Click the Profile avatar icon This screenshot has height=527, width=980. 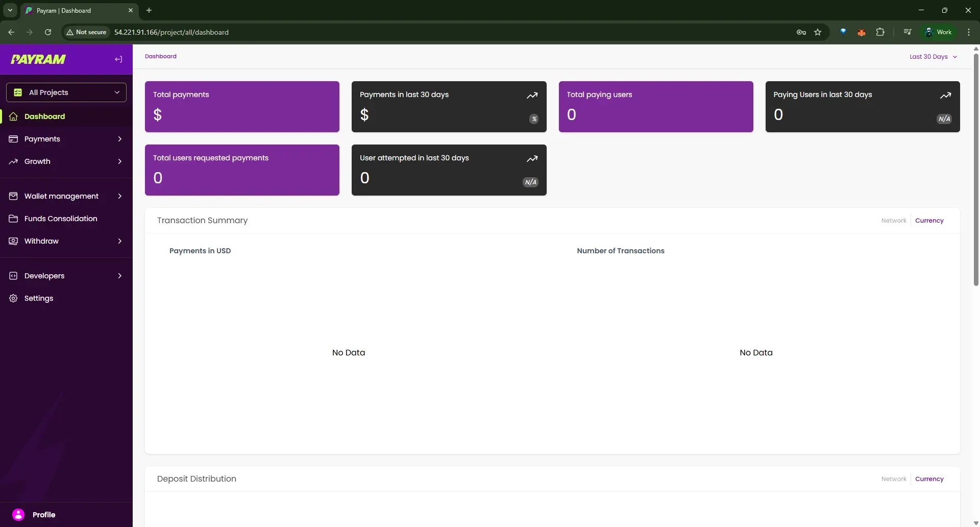(18, 515)
